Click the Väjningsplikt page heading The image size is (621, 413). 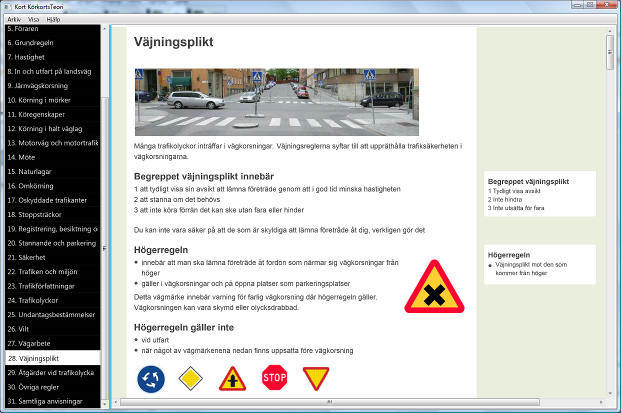[x=173, y=42]
